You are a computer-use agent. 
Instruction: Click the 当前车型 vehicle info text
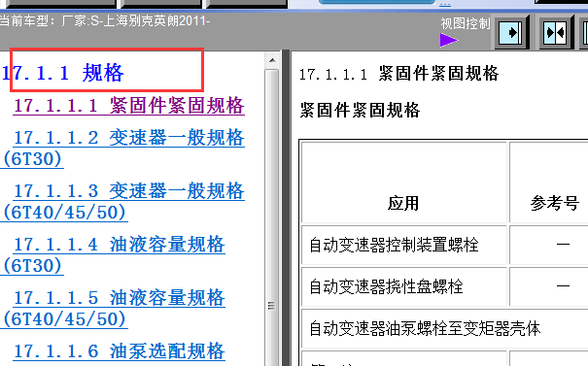[x=105, y=20]
